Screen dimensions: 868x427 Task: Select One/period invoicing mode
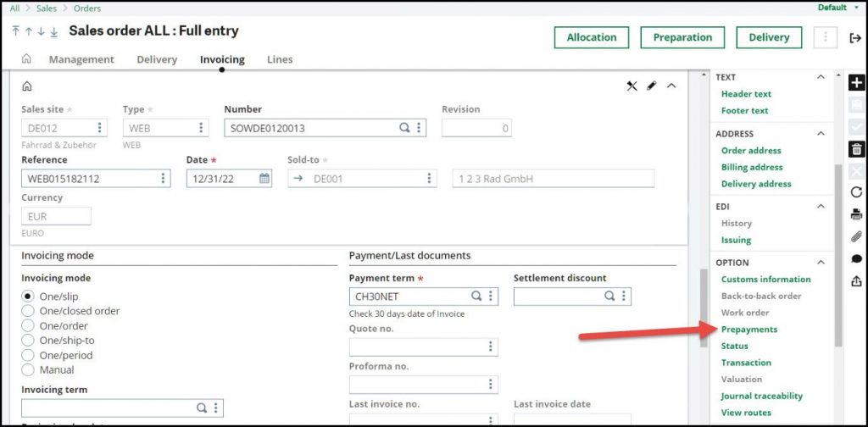coord(28,355)
